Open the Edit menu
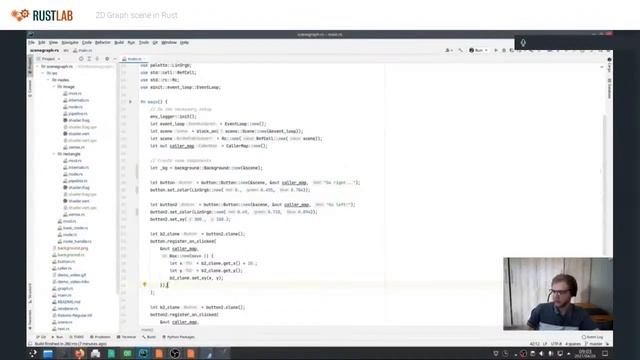Screen dimensions: 640x360 (42, 42)
